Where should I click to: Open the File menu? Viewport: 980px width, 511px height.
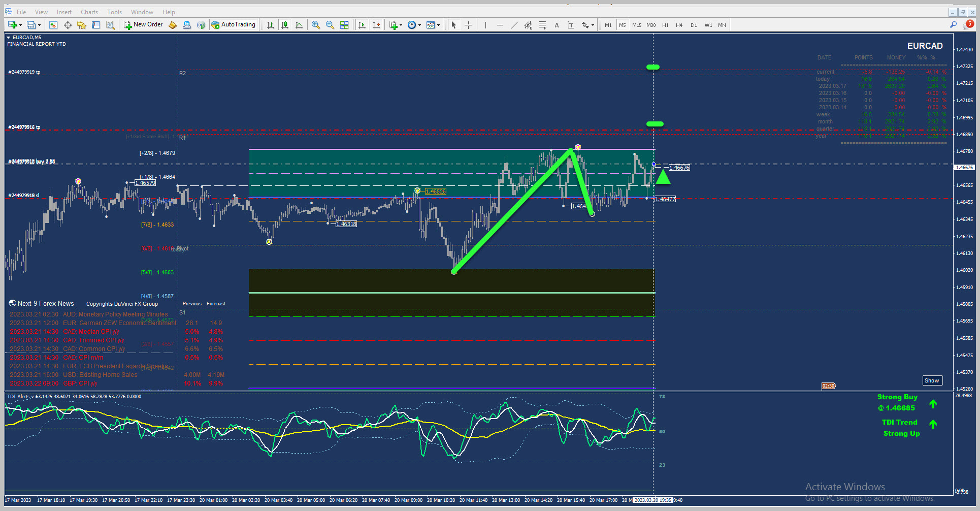click(21, 12)
